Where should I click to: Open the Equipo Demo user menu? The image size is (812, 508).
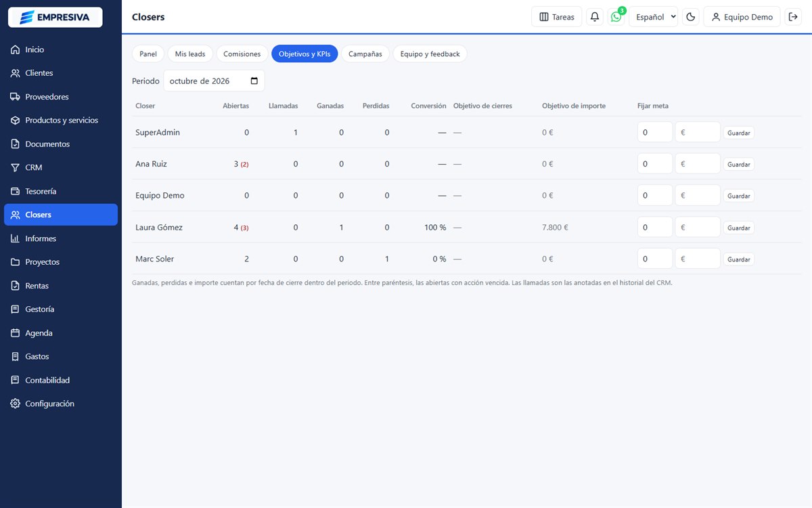[742, 17]
